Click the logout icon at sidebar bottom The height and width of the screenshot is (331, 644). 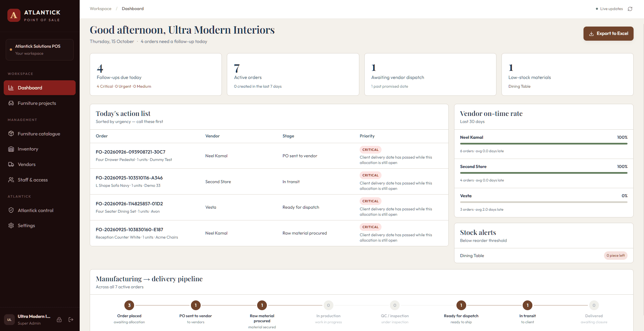click(71, 320)
